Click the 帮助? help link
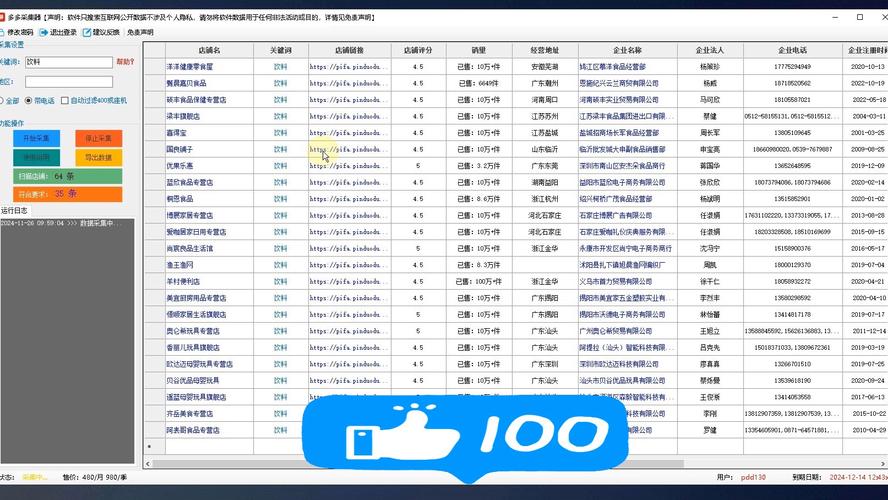The height and width of the screenshot is (500, 888). 124,62
